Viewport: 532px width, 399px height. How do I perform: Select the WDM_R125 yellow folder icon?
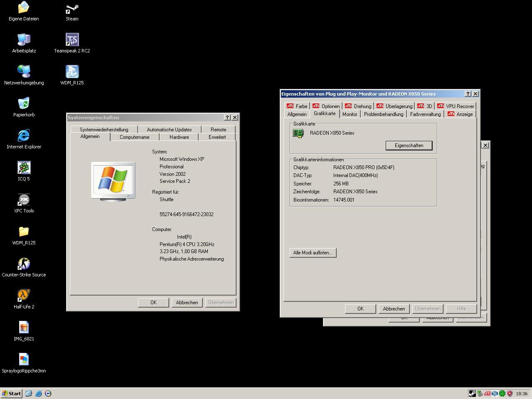(x=24, y=235)
